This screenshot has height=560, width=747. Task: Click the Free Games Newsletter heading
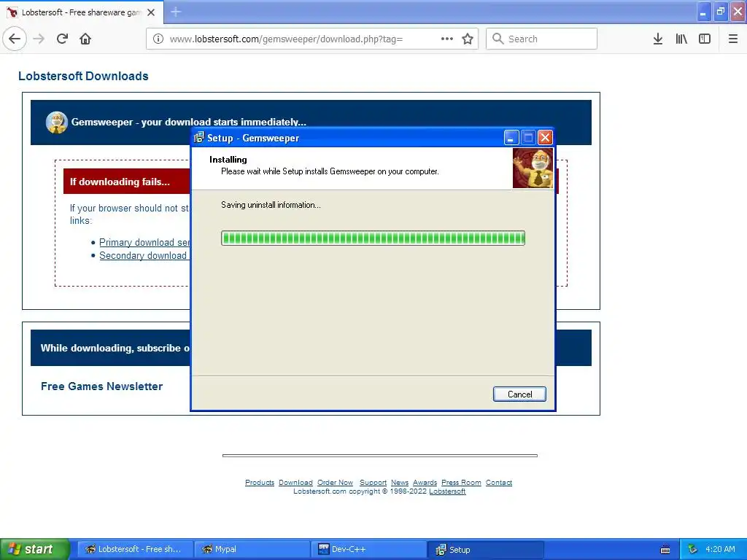pos(101,386)
